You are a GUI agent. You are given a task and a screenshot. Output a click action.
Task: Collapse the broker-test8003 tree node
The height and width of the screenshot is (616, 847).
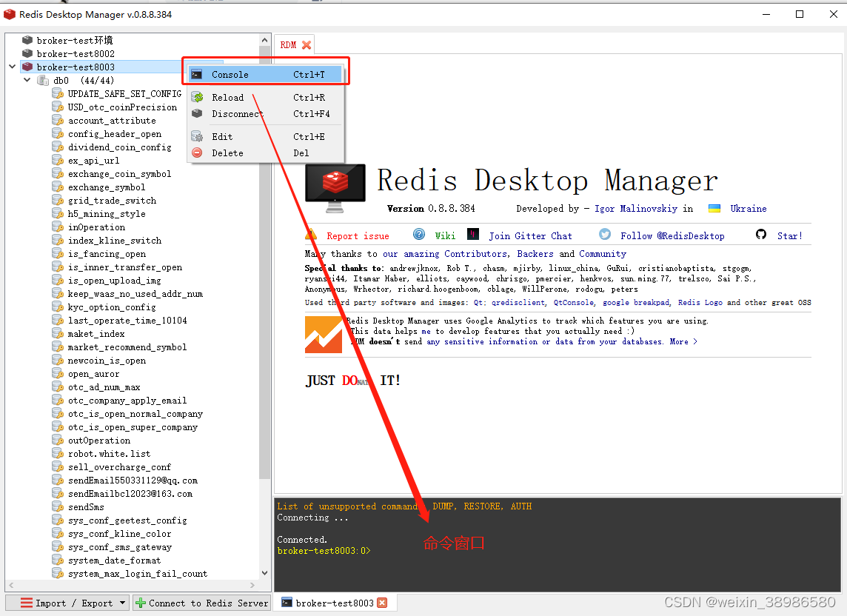point(12,67)
